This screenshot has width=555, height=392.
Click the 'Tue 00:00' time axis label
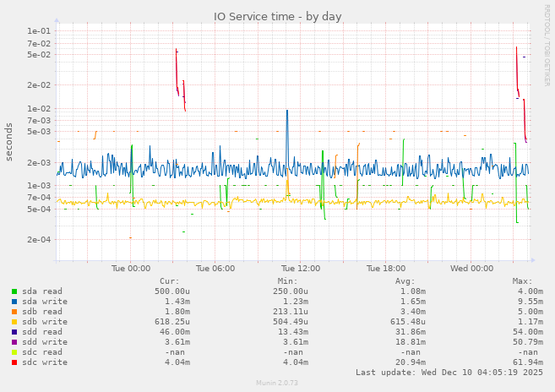(131, 269)
